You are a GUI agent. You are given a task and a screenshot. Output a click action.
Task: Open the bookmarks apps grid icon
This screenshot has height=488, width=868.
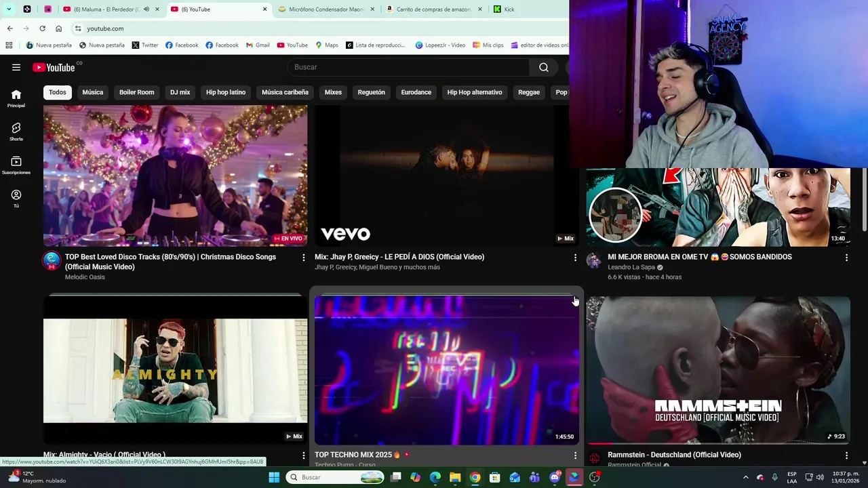click(x=9, y=45)
